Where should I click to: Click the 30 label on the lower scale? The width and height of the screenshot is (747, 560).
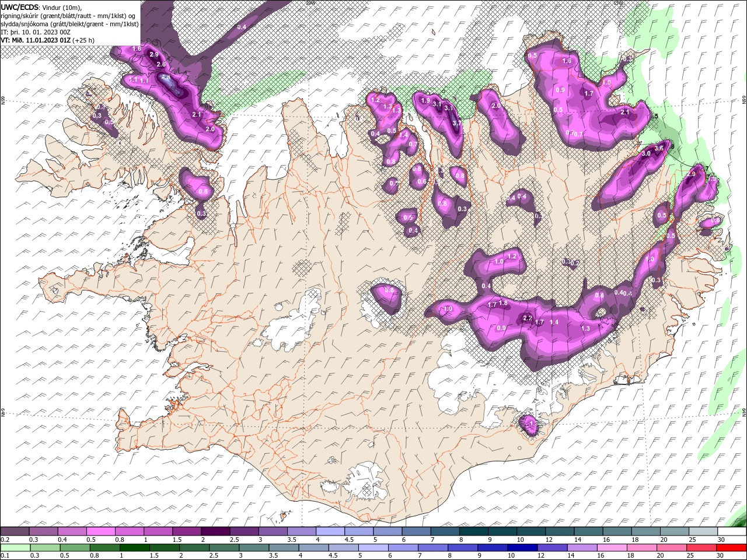coord(720,556)
